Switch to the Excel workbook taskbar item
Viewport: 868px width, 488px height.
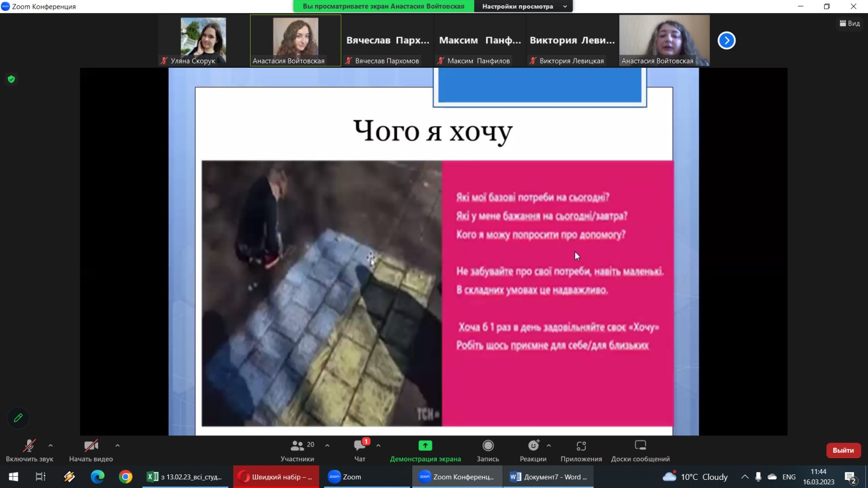tap(185, 477)
